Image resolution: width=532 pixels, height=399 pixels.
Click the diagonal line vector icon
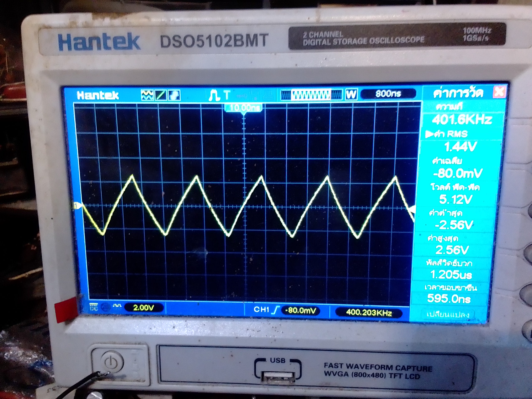[160, 95]
